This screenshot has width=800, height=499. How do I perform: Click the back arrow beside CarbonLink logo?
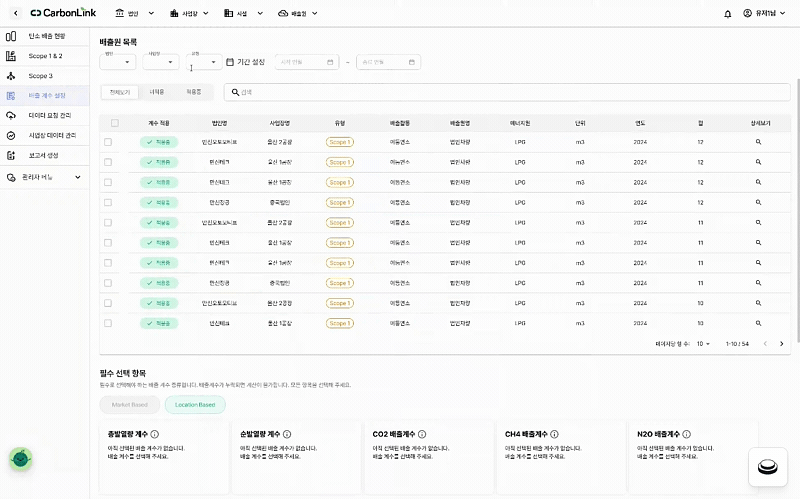pos(15,13)
